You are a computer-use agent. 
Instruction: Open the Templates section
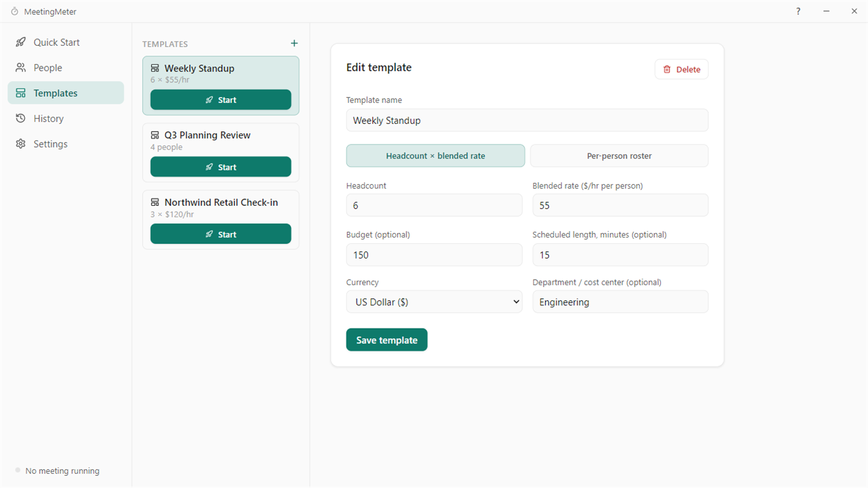tap(66, 93)
